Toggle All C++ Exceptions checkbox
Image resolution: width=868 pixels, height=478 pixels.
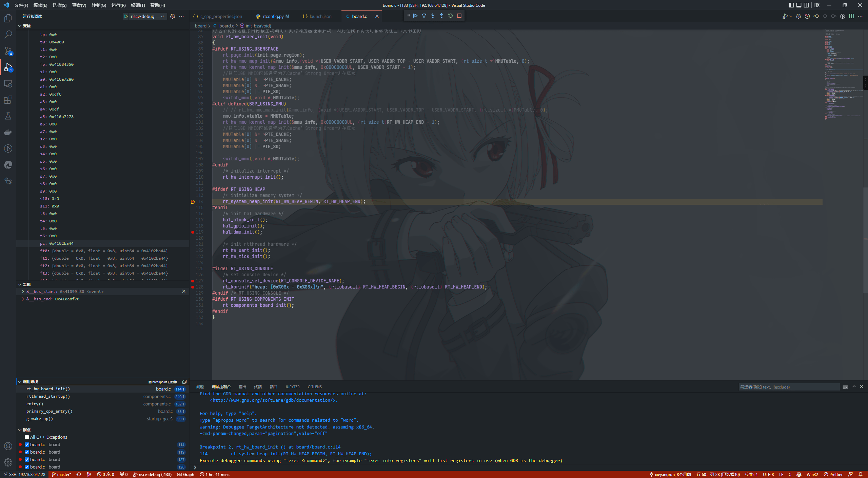tap(27, 437)
